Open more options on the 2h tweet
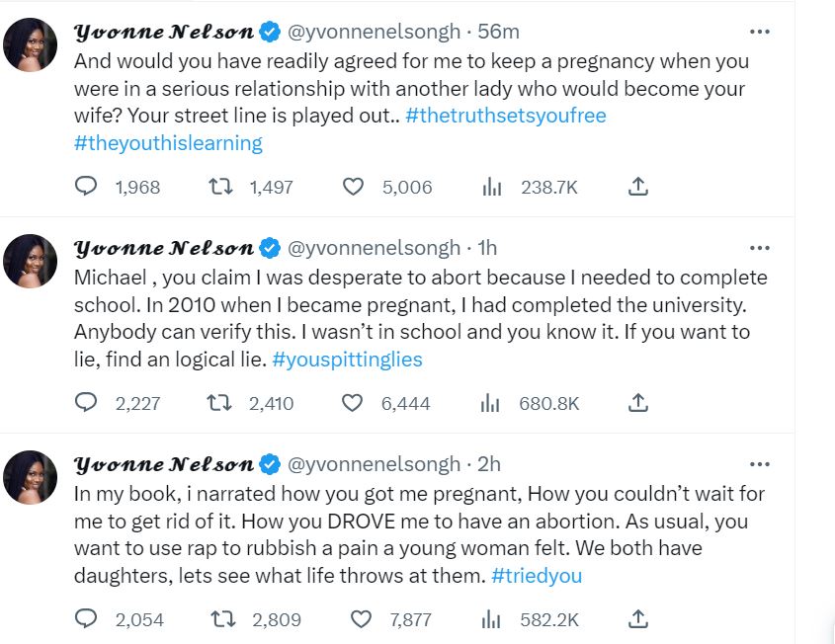This screenshot has width=835, height=644. [x=759, y=464]
